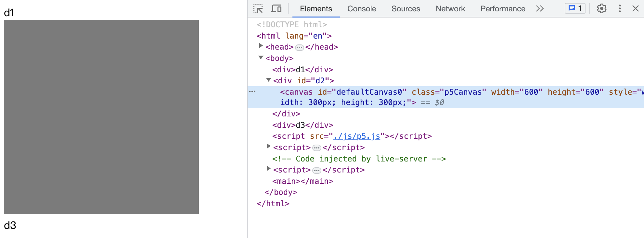Open the DevTools three-dot customize menu
Screen dimensions: 644x238
(x=620, y=8)
